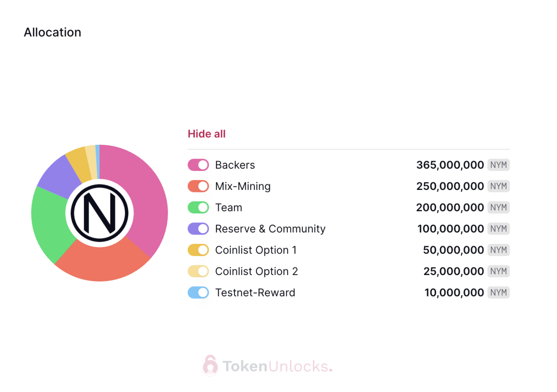Click the NYM badge beside 365,000,000
Viewport: 557px width, 392px height.
point(499,165)
